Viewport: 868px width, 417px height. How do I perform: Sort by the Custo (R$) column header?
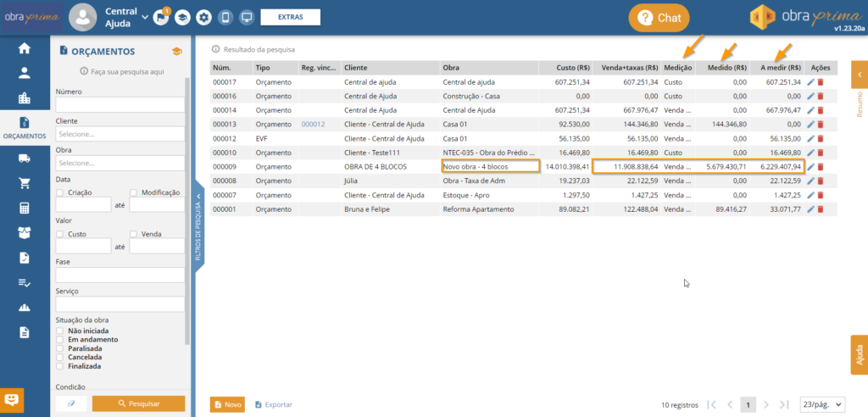click(x=565, y=68)
